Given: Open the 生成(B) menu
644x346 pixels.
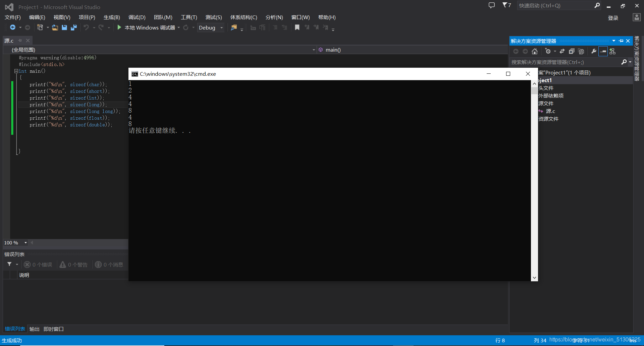Looking at the screenshot, I should click(x=112, y=17).
